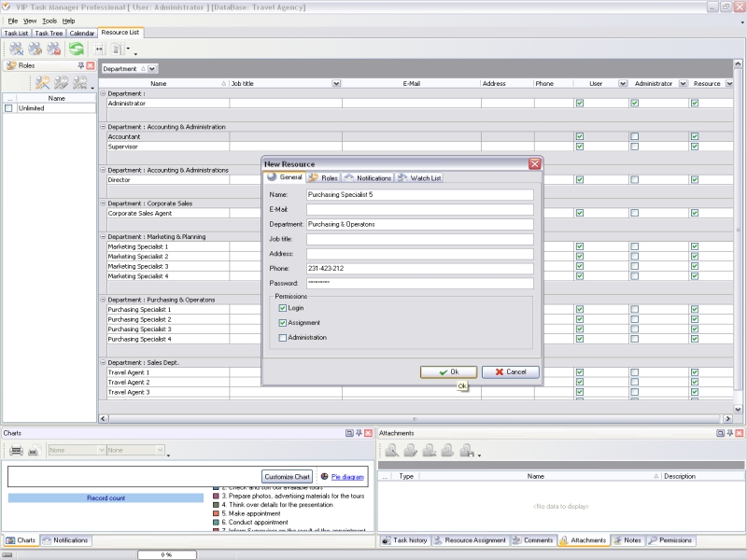Pin the Charts panel
747x560 pixels.
(359, 433)
